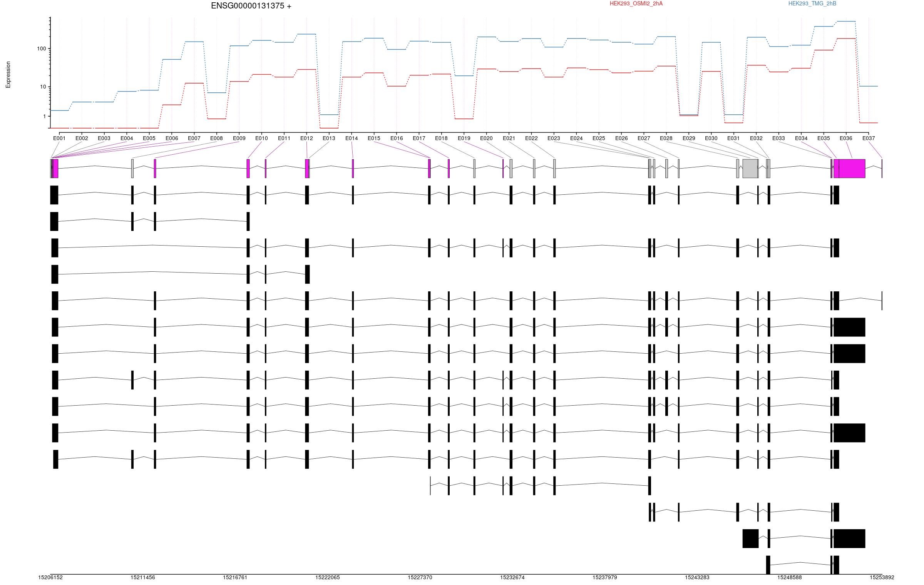Click exon label E024
Viewport: 924px width, 585px height.
click(x=576, y=138)
